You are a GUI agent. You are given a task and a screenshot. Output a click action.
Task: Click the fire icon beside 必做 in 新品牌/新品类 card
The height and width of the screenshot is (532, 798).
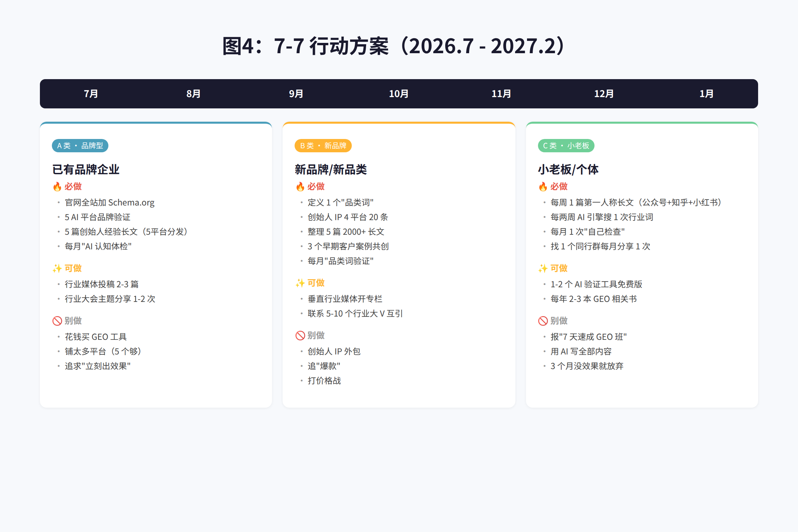pyautogui.click(x=300, y=187)
